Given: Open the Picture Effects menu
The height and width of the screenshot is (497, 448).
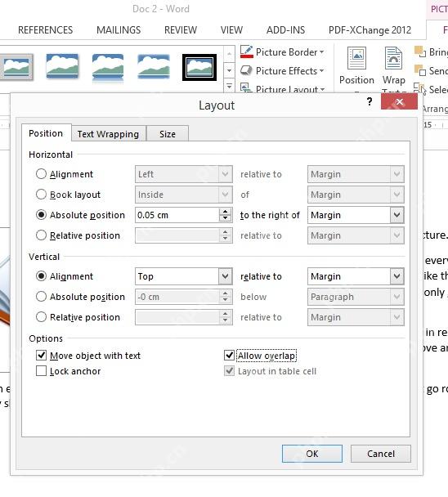Looking at the screenshot, I should click(282, 70).
